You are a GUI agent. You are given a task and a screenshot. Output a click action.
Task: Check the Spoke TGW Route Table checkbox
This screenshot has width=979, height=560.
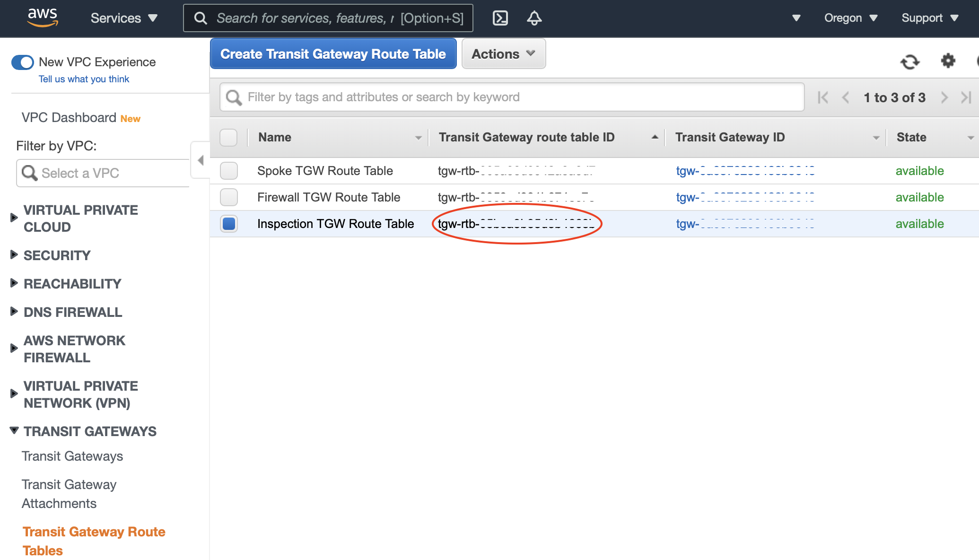coord(229,171)
